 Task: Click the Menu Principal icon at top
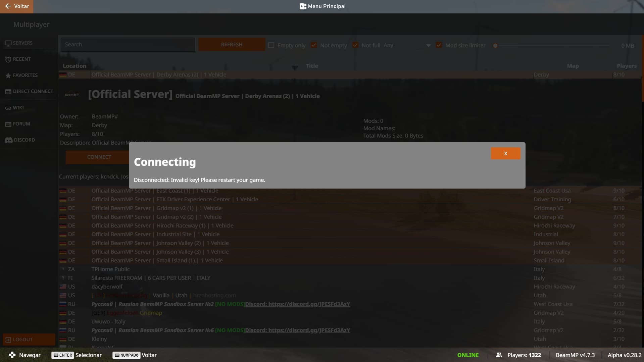303,6
